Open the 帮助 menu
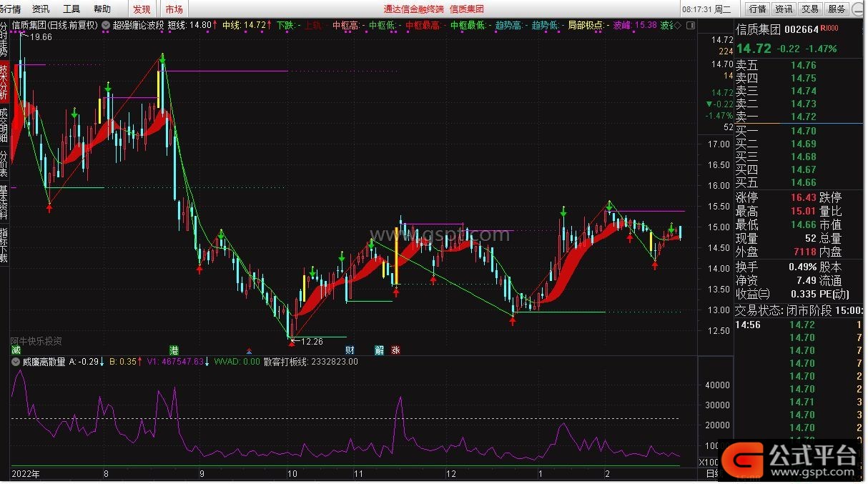Image resolution: width=868 pixels, height=484 pixels. point(102,9)
